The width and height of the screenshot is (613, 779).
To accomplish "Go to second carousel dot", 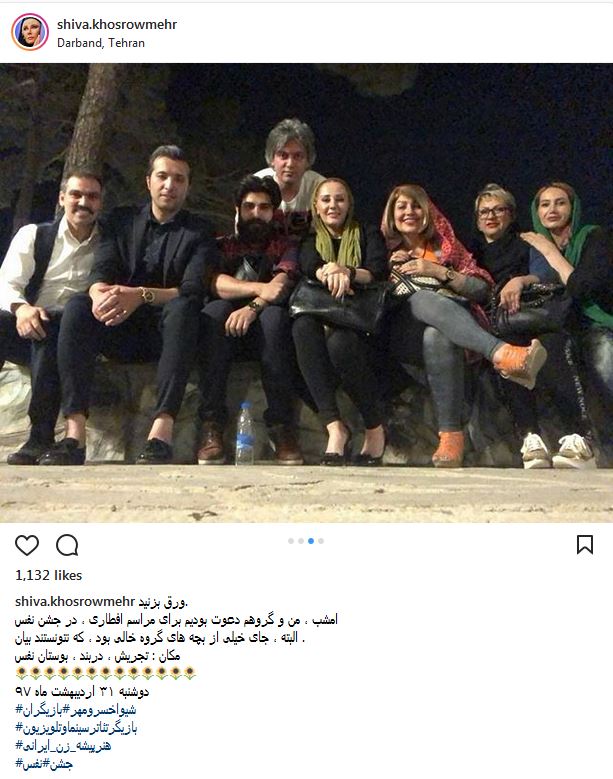I will coord(301,541).
